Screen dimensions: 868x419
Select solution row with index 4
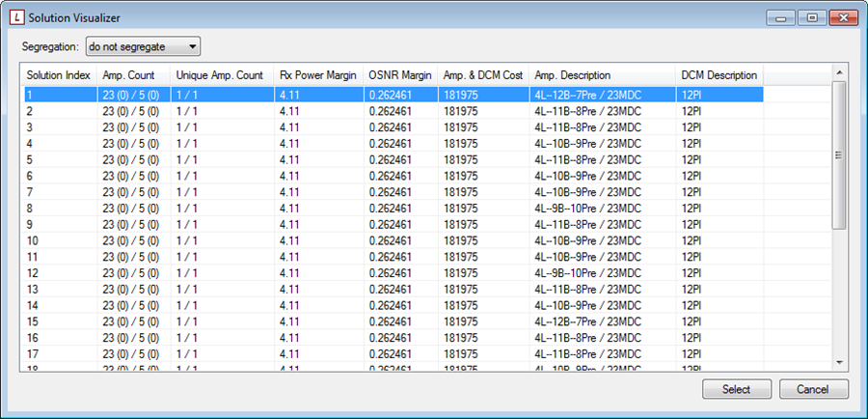click(393, 144)
